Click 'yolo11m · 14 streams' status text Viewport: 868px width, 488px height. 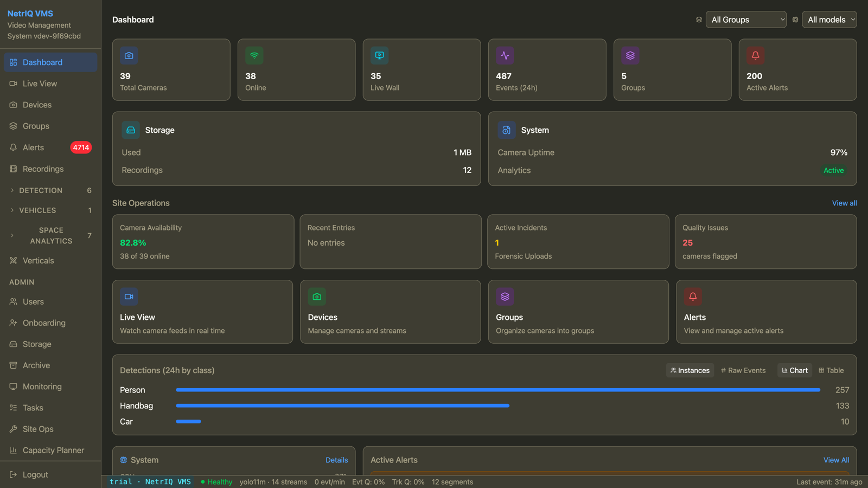(x=273, y=482)
